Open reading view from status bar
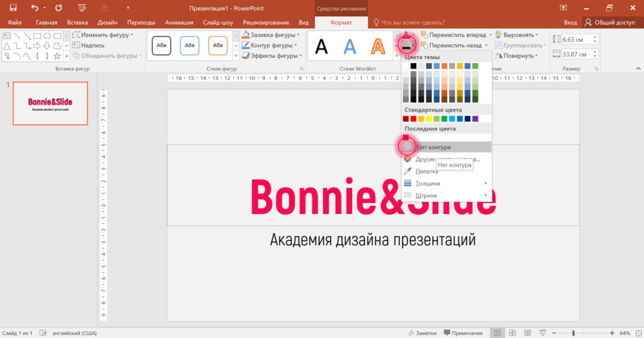The height and width of the screenshot is (338, 644). (x=528, y=333)
